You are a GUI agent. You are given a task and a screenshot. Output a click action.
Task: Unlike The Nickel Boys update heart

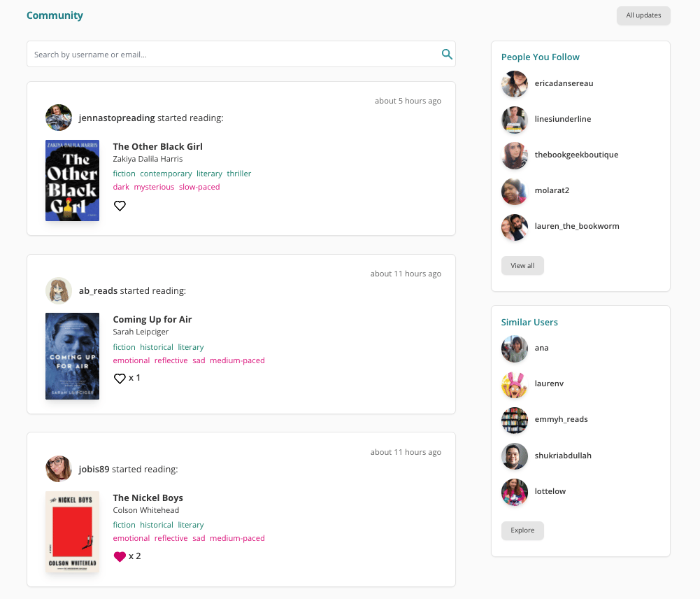tap(120, 556)
